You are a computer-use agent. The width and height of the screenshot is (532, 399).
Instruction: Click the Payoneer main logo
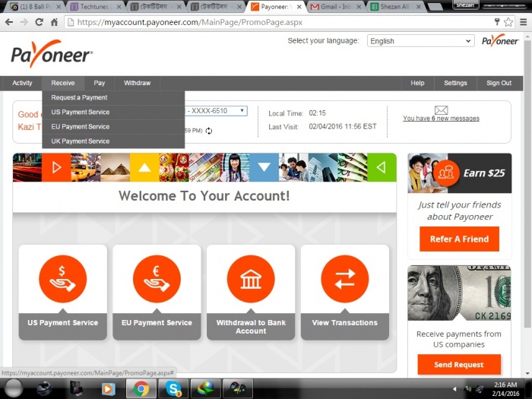[52, 54]
